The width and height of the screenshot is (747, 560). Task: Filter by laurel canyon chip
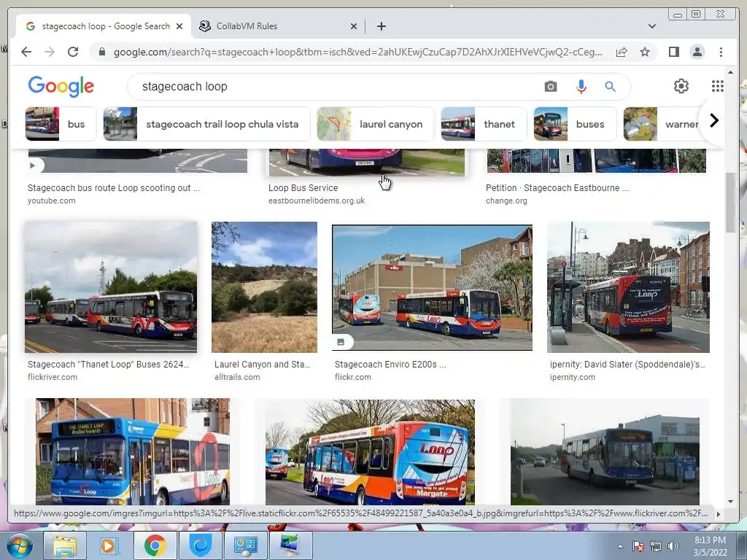tap(376, 124)
